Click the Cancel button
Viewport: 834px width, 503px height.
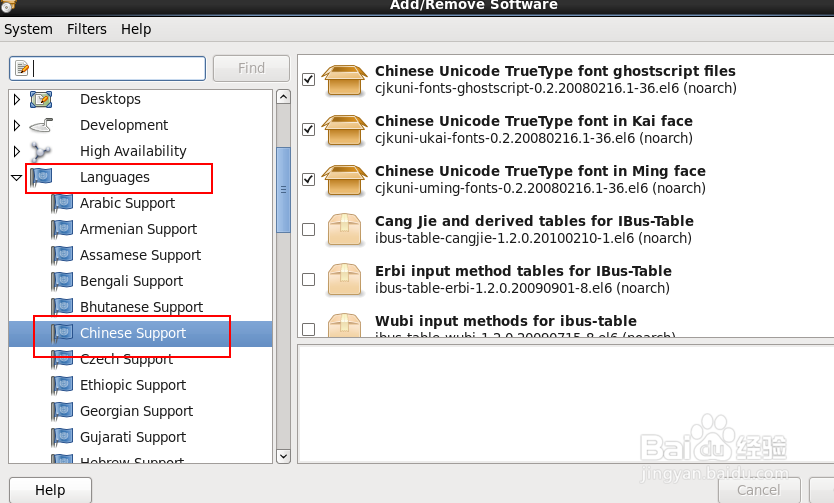tap(759, 490)
